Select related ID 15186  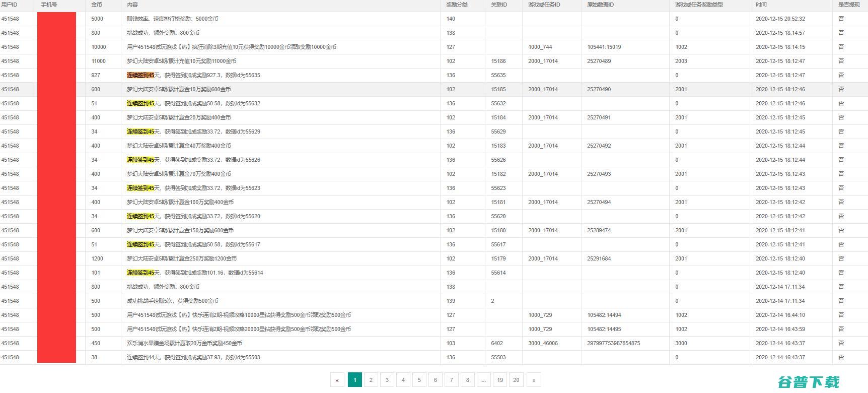pyautogui.click(x=498, y=61)
